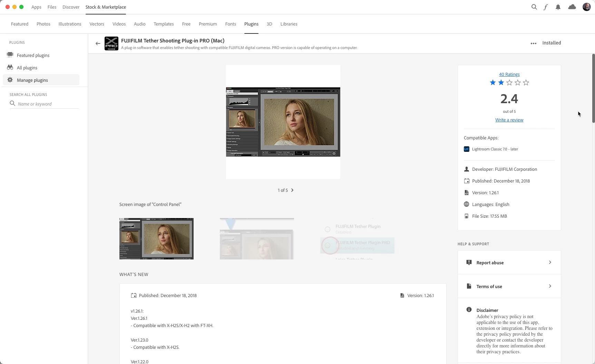
Task: Open the Fonts category tab
Action: [231, 24]
